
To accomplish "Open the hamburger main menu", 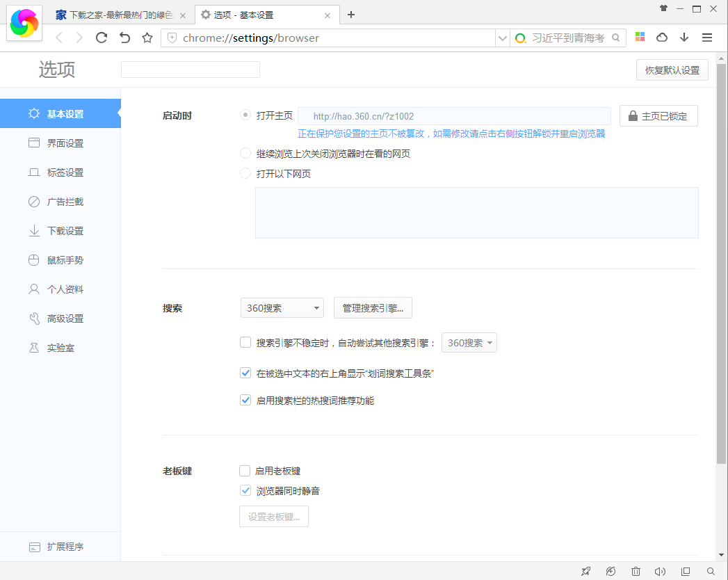I will point(707,37).
